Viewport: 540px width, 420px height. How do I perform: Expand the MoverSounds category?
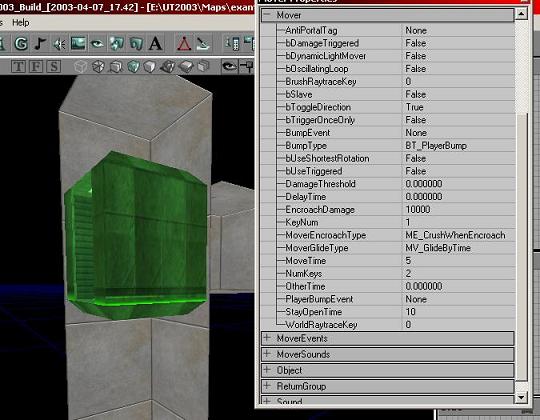pyautogui.click(x=267, y=354)
